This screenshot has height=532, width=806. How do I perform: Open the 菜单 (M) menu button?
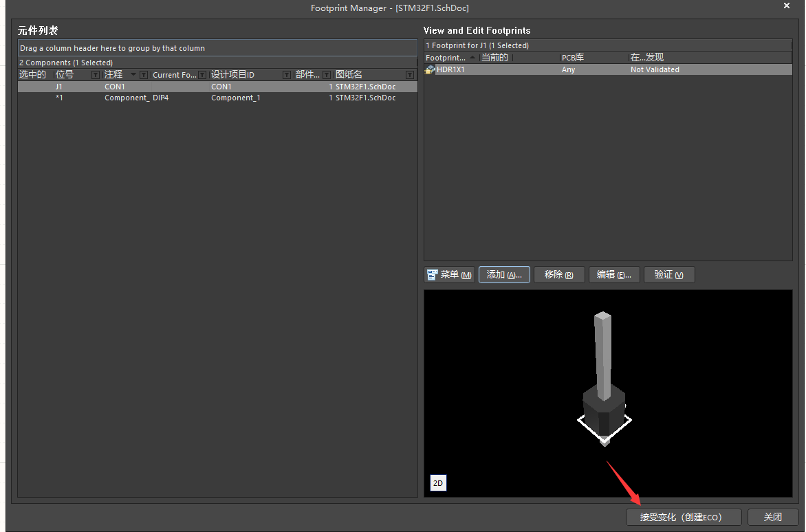pyautogui.click(x=449, y=275)
